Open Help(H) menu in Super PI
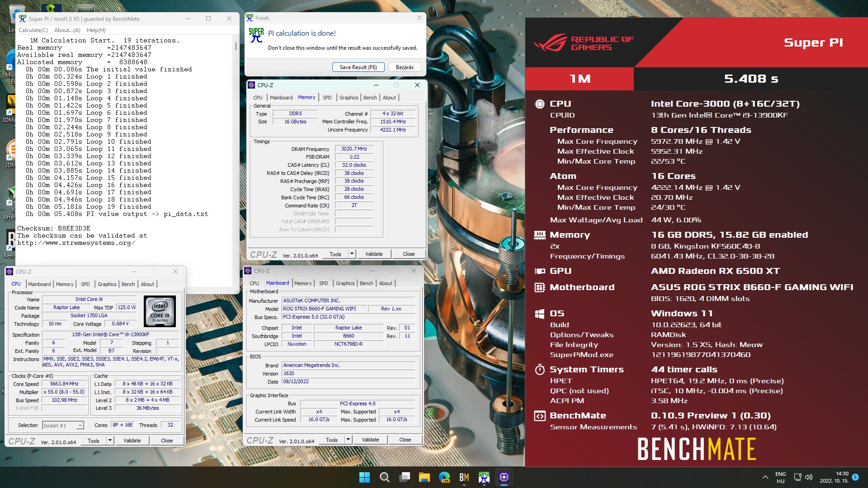This screenshot has height=488, width=868. [96, 30]
